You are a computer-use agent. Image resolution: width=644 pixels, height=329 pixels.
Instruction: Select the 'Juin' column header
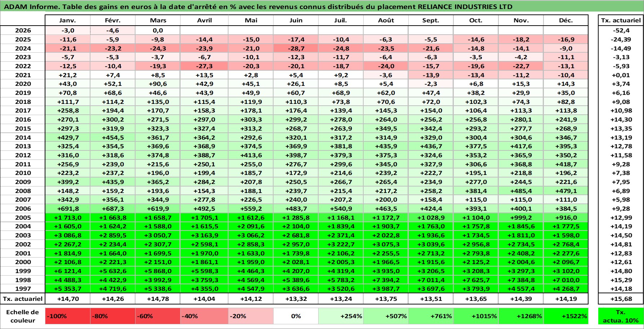296,21
